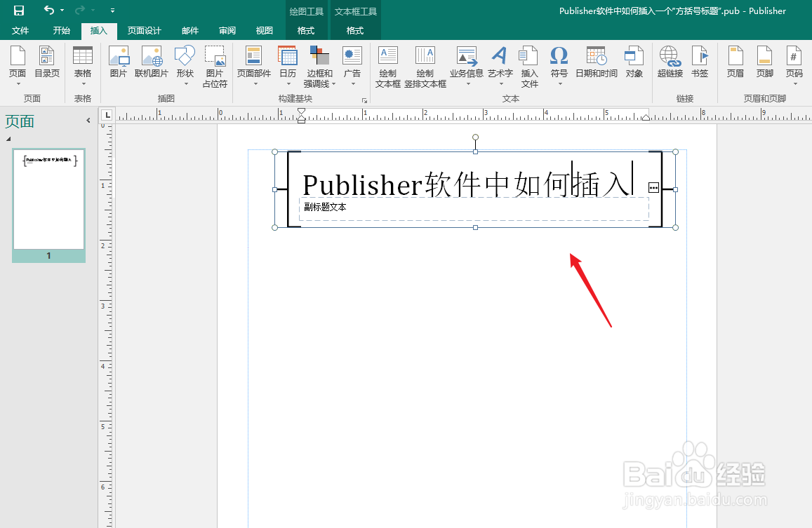Click the 超链接 hyperlink icon
Viewport: 812px width, 528px height.
point(670,62)
